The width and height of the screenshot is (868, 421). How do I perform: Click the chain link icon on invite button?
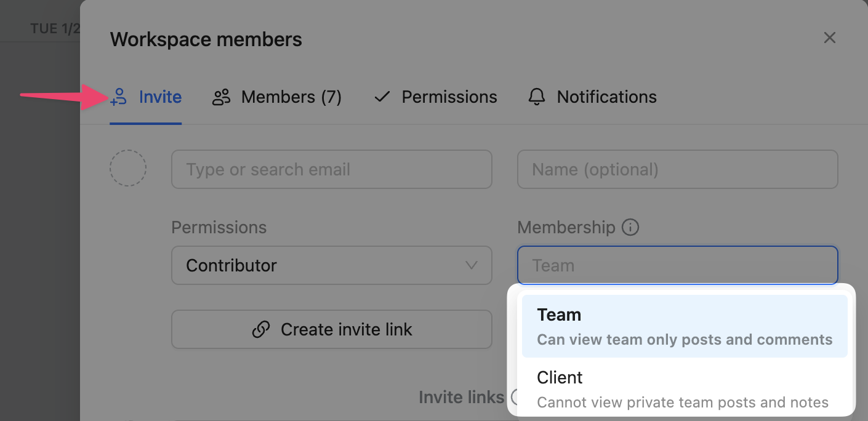261,330
